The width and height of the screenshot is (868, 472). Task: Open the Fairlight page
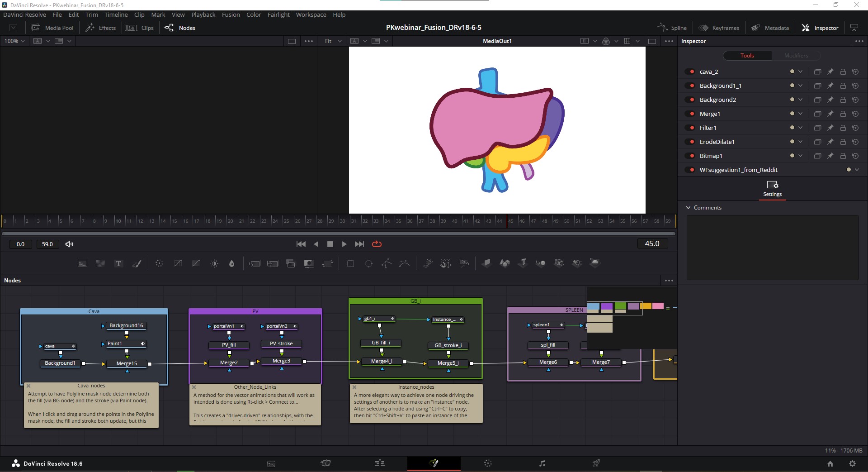[x=542, y=463]
